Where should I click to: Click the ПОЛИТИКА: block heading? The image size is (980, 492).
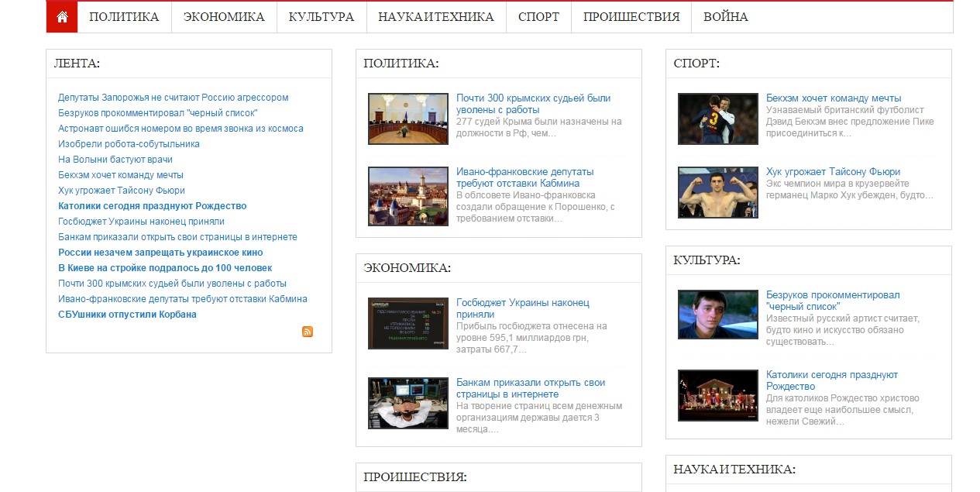pos(401,64)
